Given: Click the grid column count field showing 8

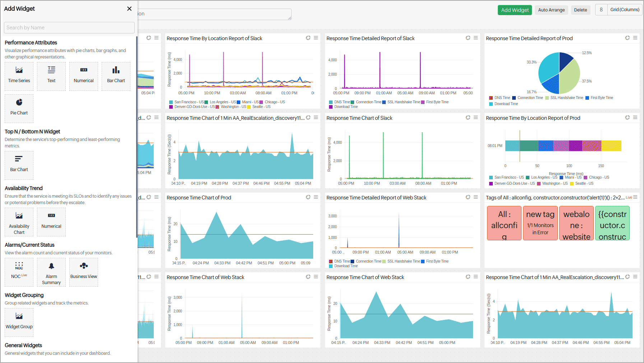Looking at the screenshot, I should 601,10.
